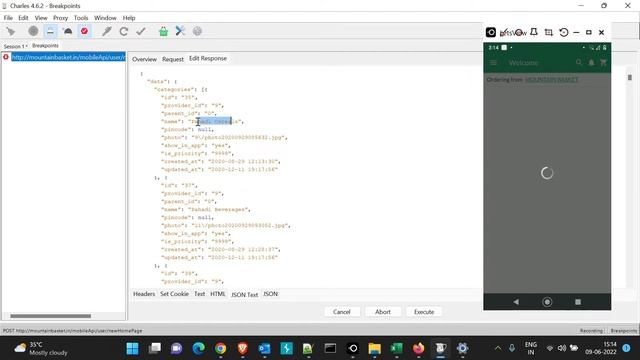Click the horizontal scrollbar under session list

tap(51, 316)
